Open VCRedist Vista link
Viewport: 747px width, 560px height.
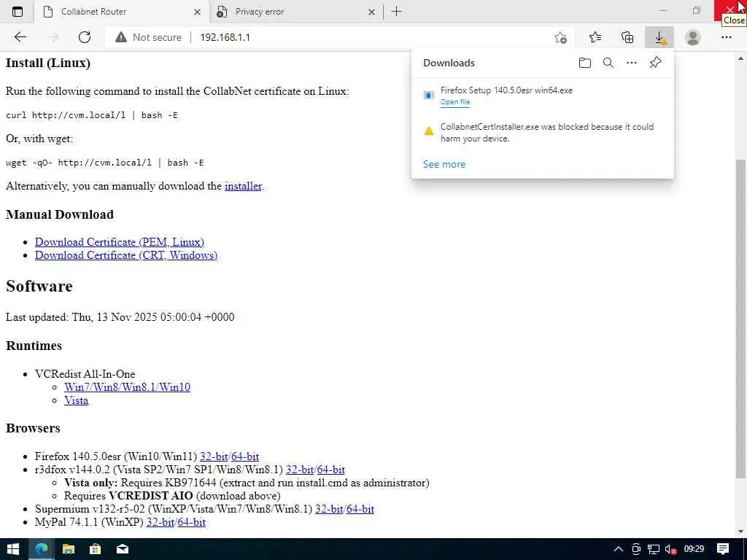click(x=76, y=400)
